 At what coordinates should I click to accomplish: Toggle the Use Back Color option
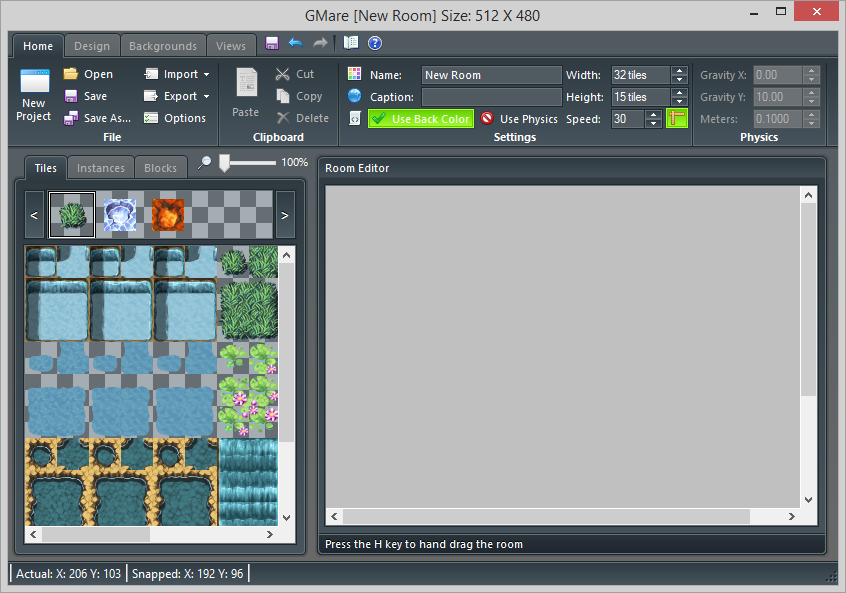coord(421,119)
